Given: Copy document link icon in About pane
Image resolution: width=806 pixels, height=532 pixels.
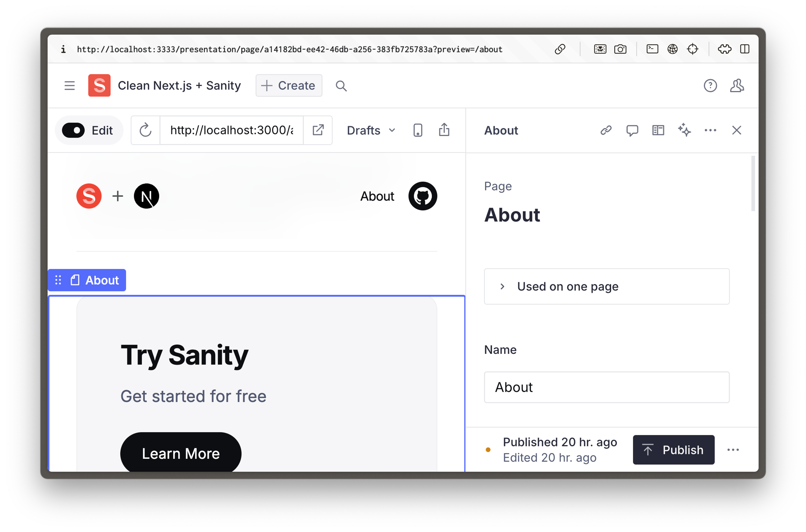Looking at the screenshot, I should point(606,130).
